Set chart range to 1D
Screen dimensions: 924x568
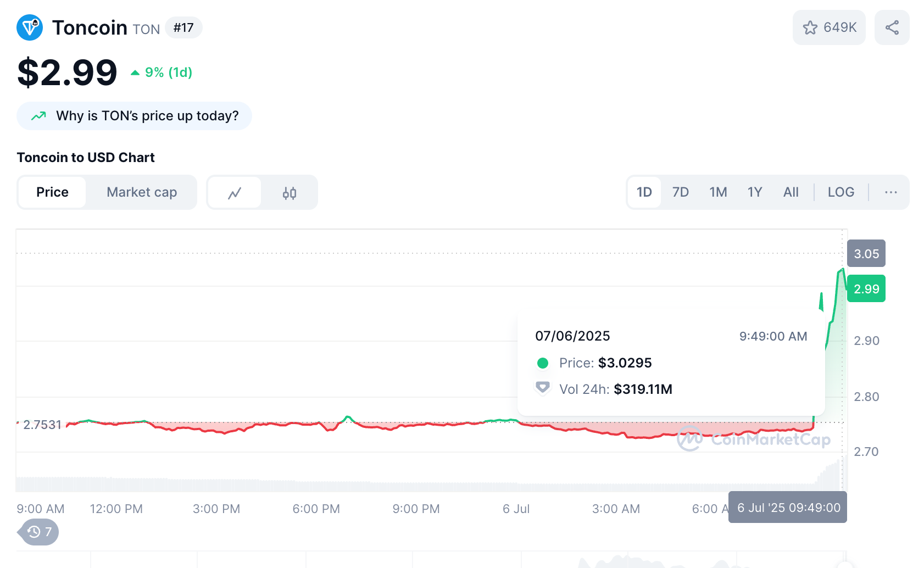click(644, 192)
